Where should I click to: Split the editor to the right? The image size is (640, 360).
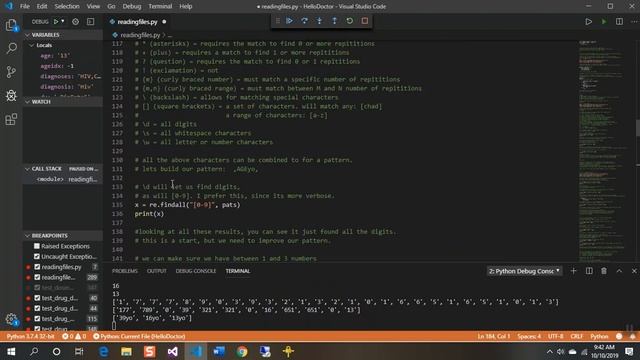[619, 22]
